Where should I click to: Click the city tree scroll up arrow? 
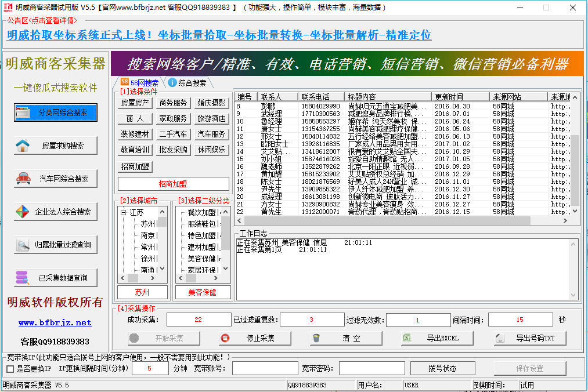(162, 212)
